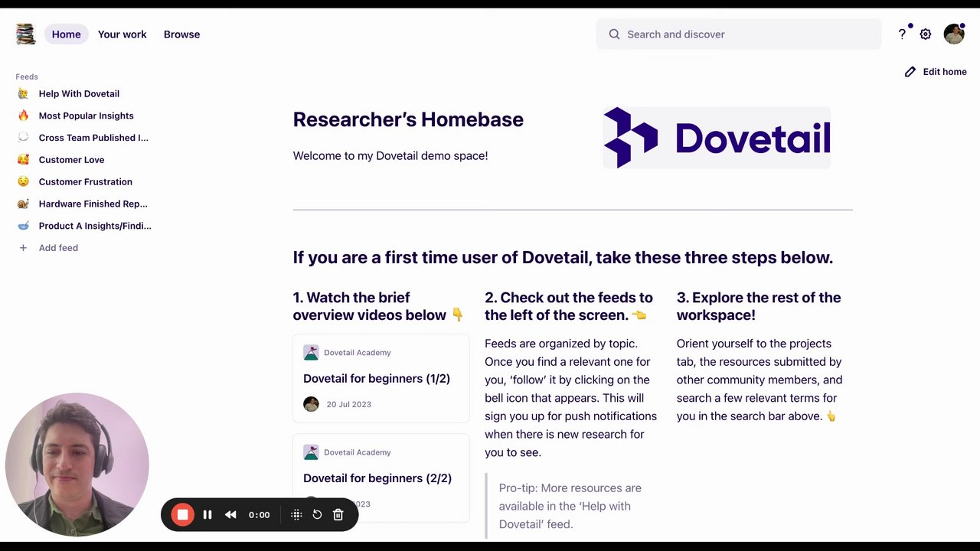Click the rewind recording button
This screenshot has width=980, height=551.
(x=230, y=515)
